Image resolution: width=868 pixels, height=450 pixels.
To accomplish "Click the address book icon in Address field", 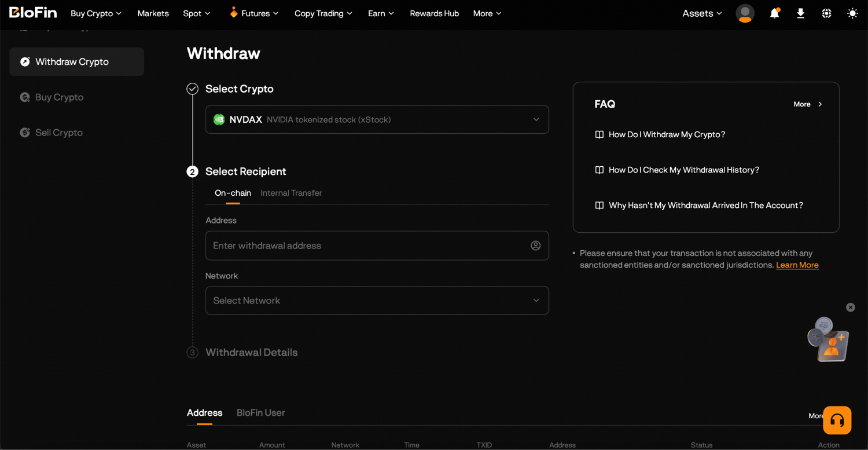I will pos(536,246).
